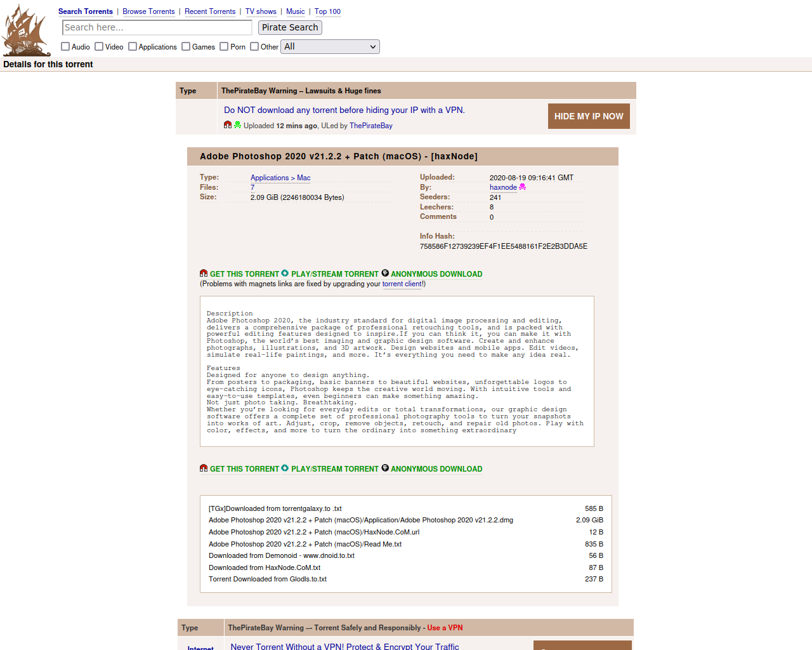Viewport: 812px width, 650px height.
Task: Click the [TGx]Downloaded from torrentgalaxy.to .txt file row
Action: (x=406, y=508)
